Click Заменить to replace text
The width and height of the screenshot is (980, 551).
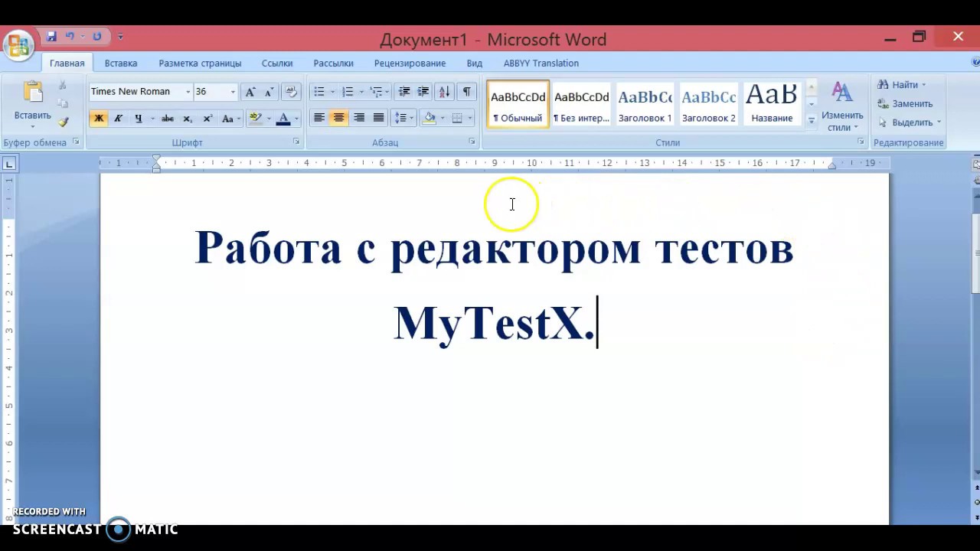[x=904, y=103]
